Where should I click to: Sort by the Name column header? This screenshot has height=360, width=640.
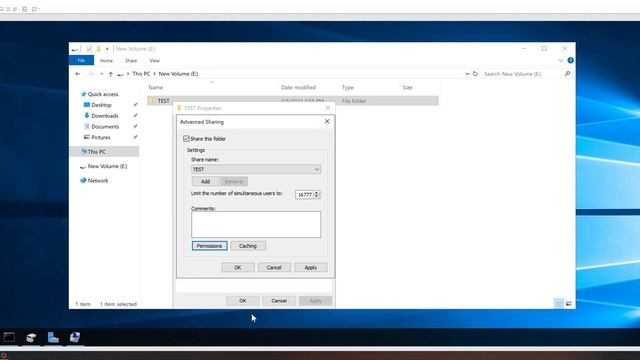tap(156, 87)
